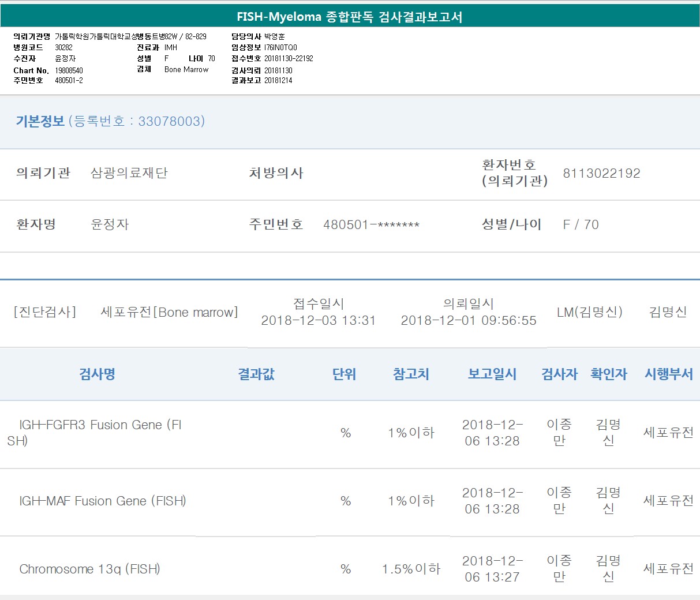Select test name 'IGH-FGFR3 Fusion Gene (FISH)'
The image size is (700, 600).
[95, 433]
